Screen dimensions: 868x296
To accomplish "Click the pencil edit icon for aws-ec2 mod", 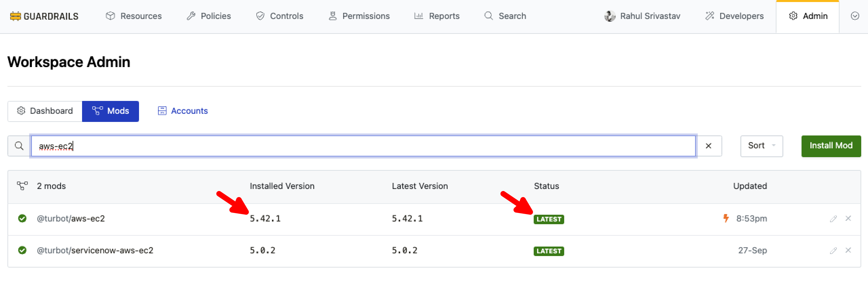I will [833, 219].
